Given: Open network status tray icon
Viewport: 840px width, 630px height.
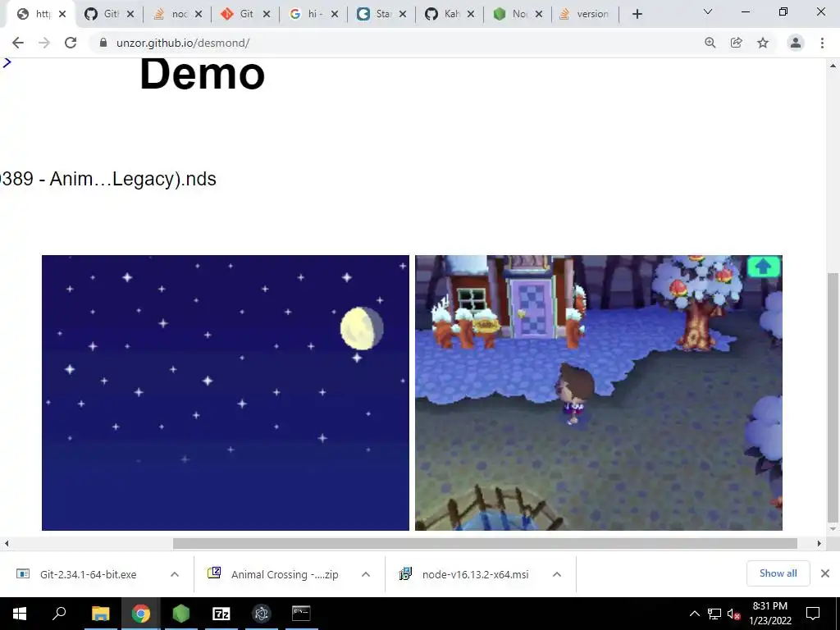Looking at the screenshot, I should tap(714, 614).
